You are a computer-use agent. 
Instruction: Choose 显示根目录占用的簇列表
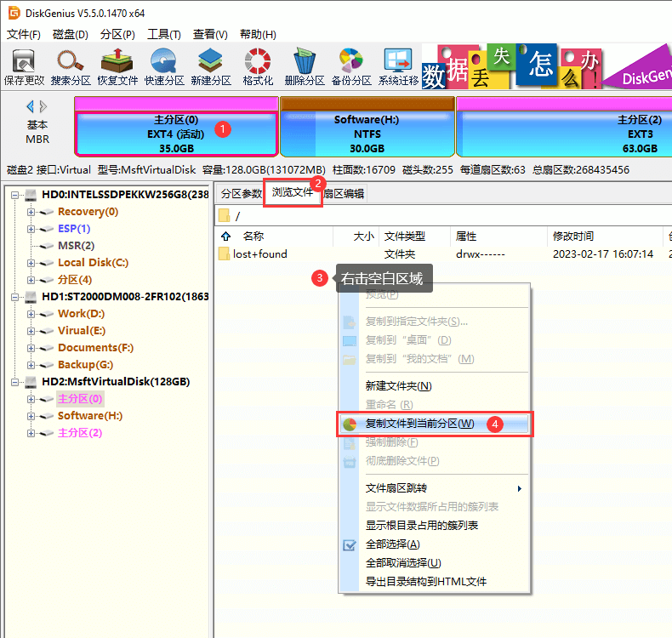434,526
